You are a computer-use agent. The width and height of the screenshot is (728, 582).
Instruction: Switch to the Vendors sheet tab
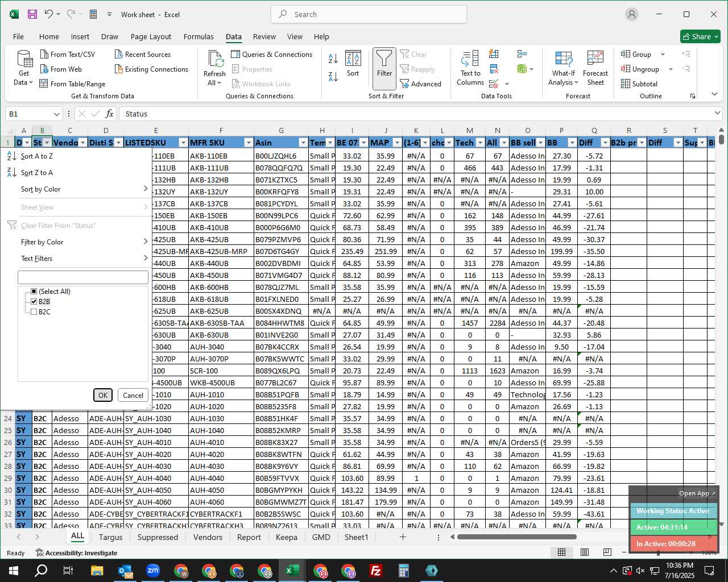[208, 537]
